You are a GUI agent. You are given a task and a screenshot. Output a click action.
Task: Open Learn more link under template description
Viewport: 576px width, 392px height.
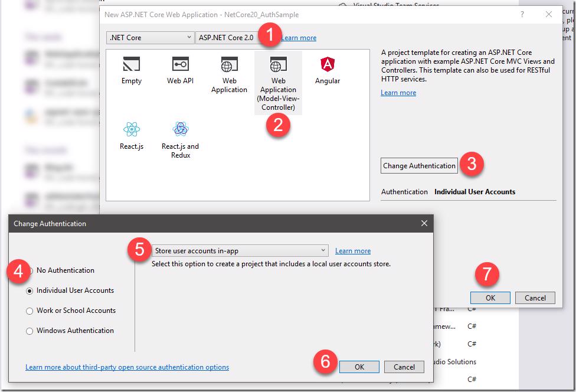[x=398, y=93]
